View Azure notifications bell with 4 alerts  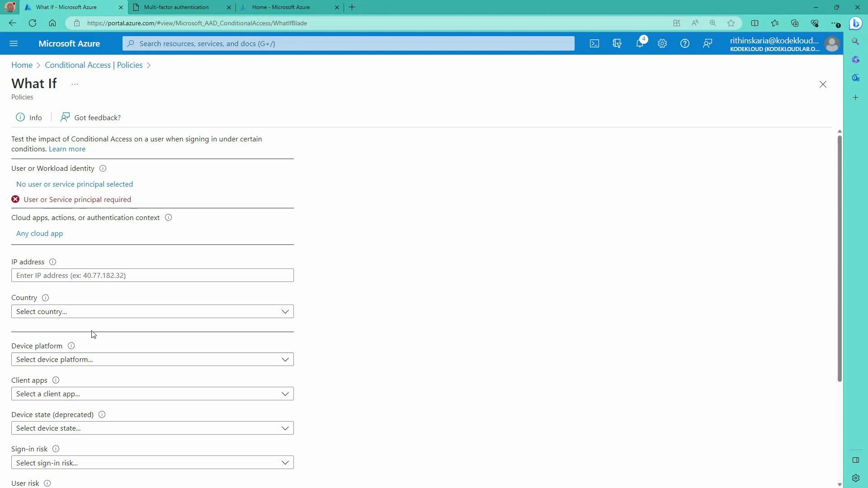coord(640,43)
